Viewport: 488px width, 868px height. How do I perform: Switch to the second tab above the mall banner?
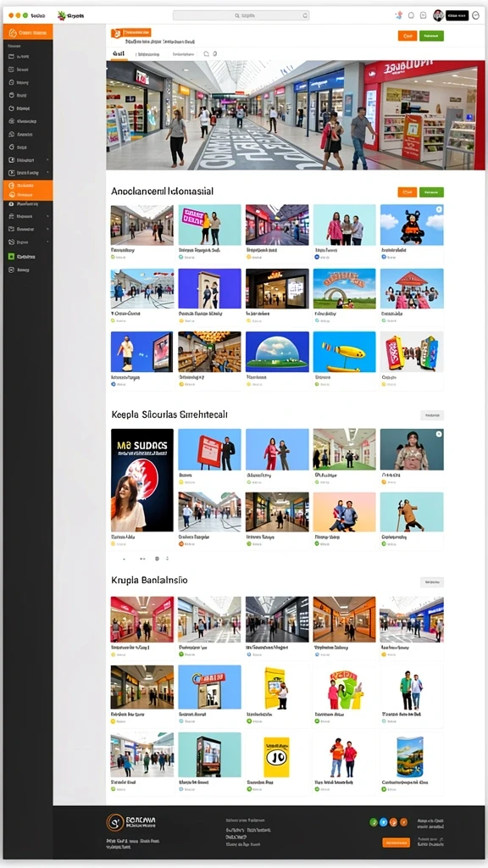tap(148, 54)
